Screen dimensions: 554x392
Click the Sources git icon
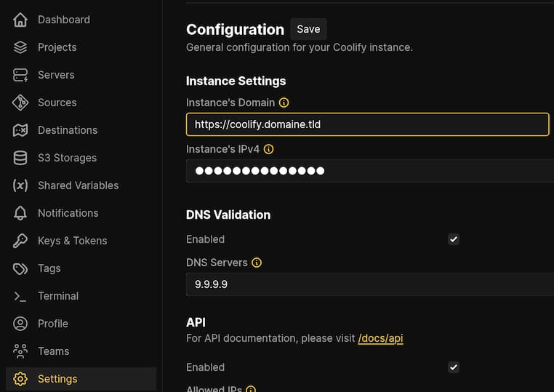(20, 103)
